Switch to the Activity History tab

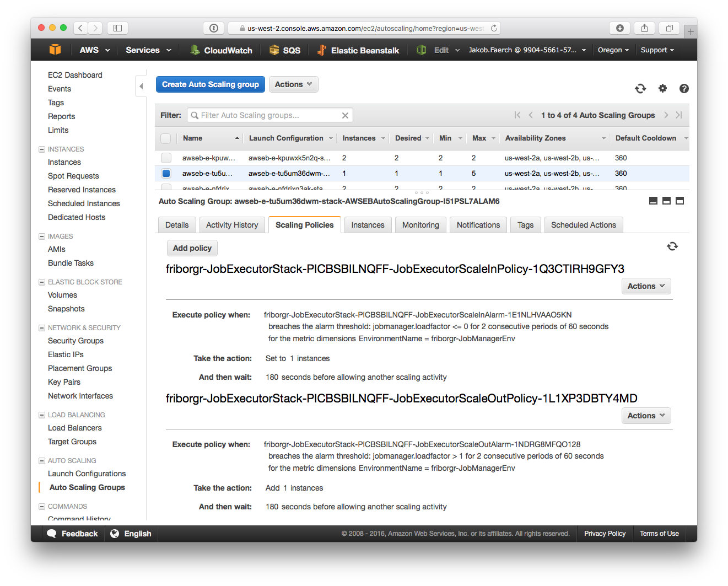[232, 225]
